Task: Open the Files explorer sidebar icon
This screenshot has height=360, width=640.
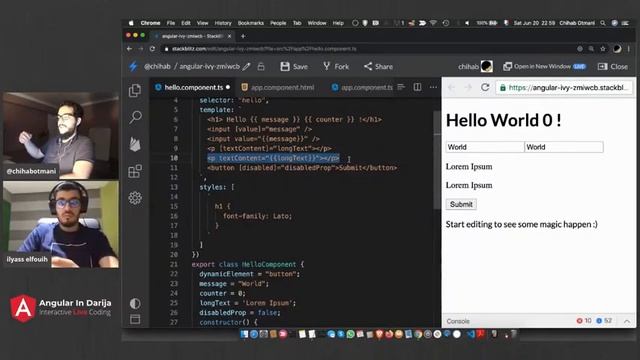Action: (x=135, y=90)
